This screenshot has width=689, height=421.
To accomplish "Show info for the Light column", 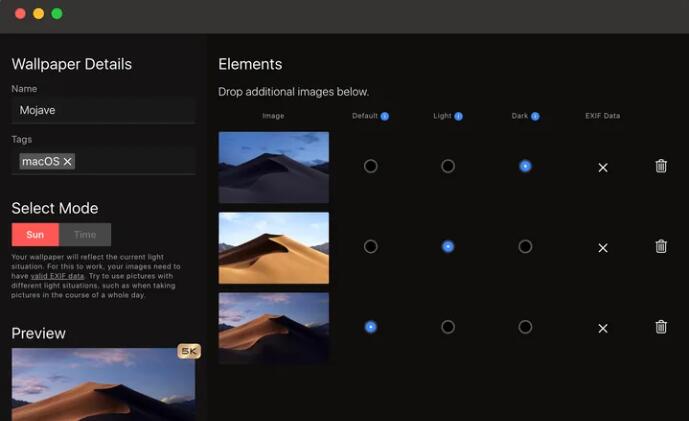I will (459, 116).
